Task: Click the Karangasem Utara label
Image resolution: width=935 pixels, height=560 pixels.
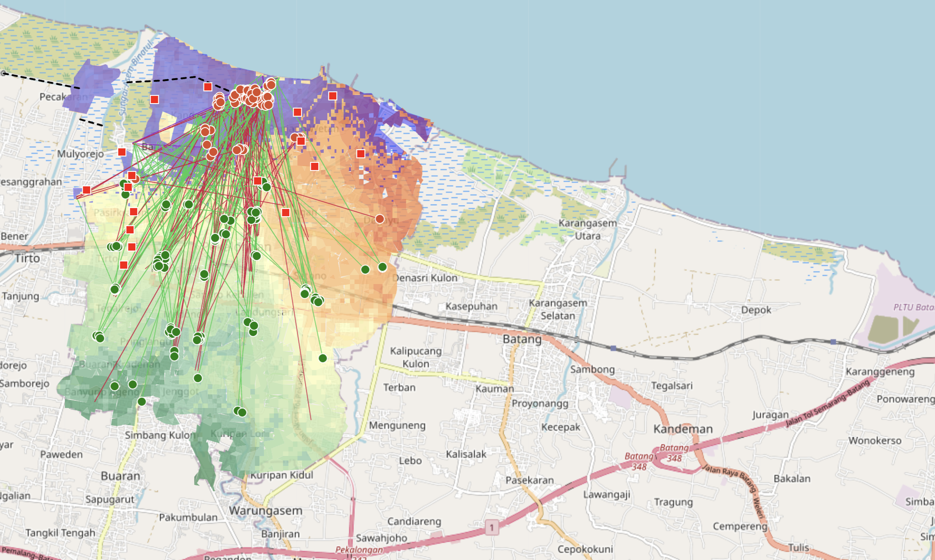Action: pyautogui.click(x=587, y=229)
